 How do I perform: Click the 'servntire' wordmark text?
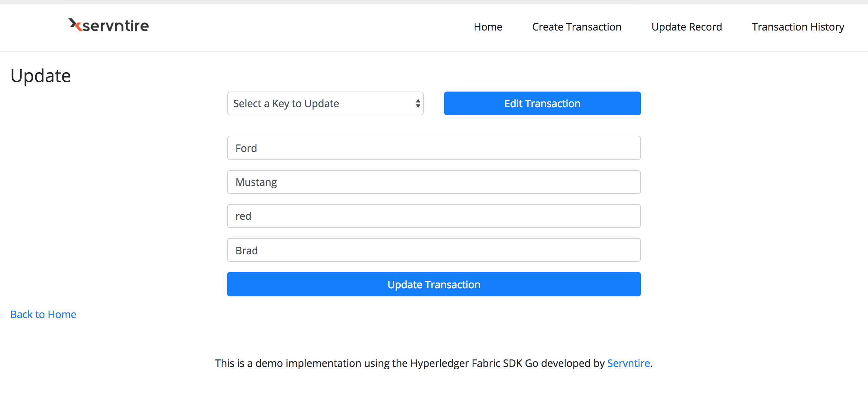click(x=116, y=26)
